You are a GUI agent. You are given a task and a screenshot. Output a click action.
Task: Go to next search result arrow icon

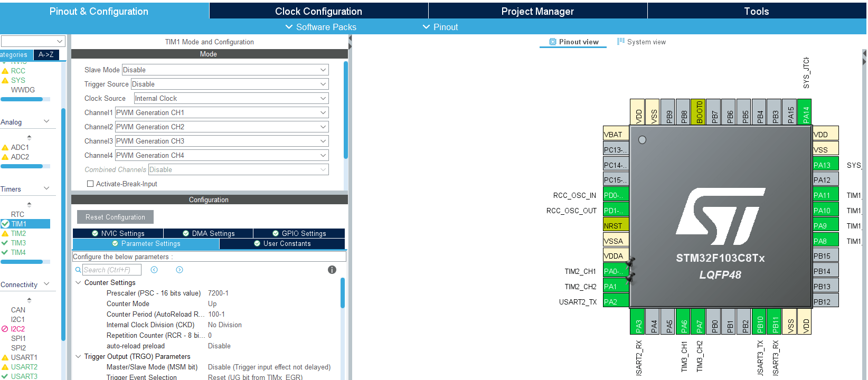point(180,270)
